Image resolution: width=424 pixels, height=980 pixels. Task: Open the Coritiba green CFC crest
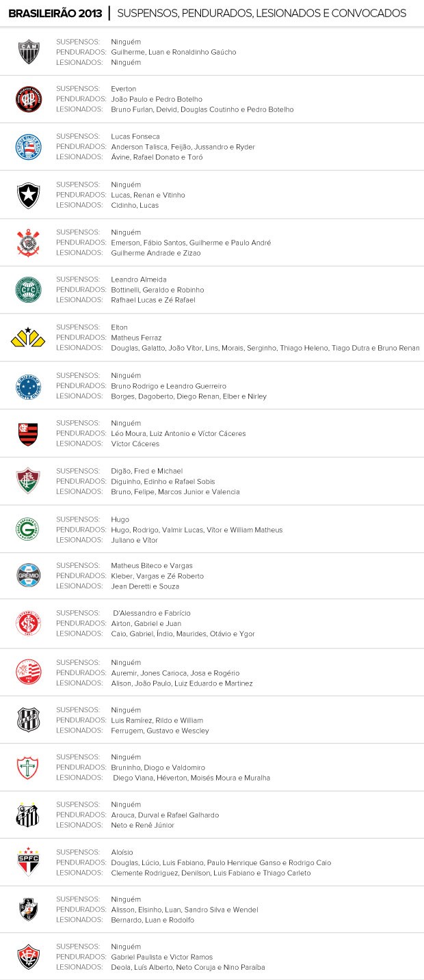(29, 290)
